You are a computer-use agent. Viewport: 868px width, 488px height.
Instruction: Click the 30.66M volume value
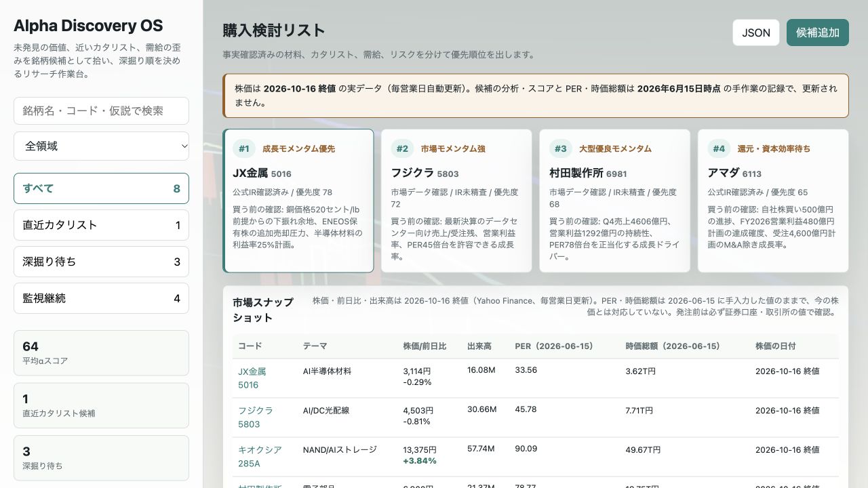(x=481, y=409)
